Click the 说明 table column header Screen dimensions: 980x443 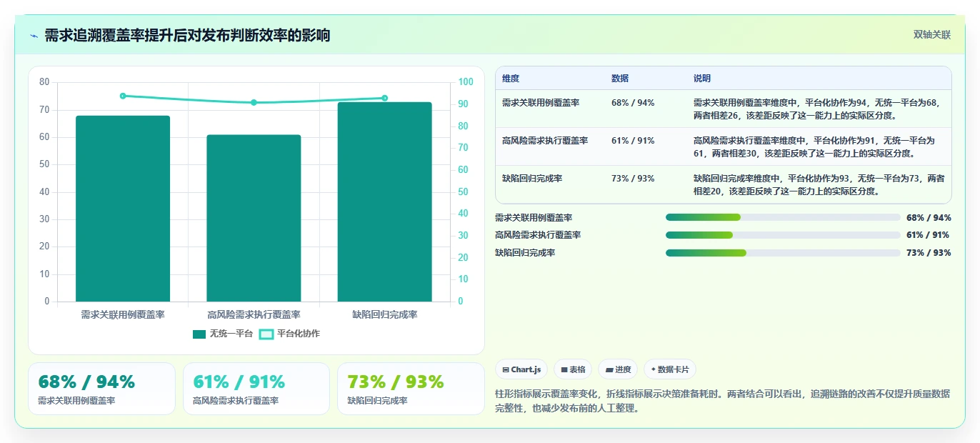coord(702,79)
